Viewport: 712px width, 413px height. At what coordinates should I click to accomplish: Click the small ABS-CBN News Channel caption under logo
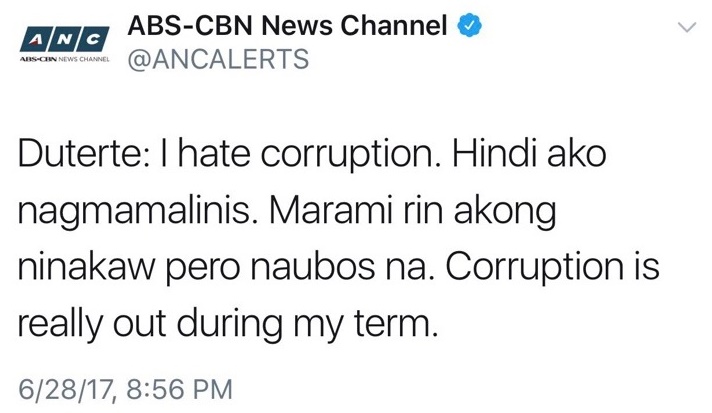click(x=63, y=62)
